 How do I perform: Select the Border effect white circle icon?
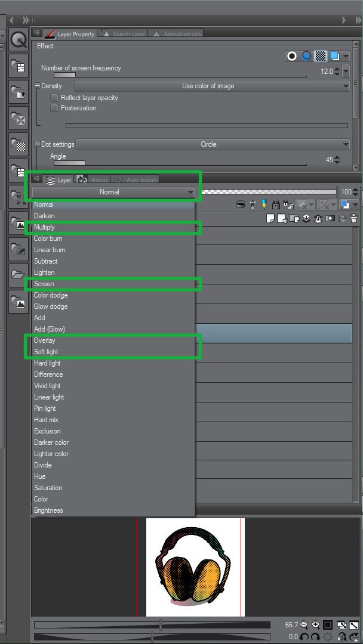coord(292,56)
